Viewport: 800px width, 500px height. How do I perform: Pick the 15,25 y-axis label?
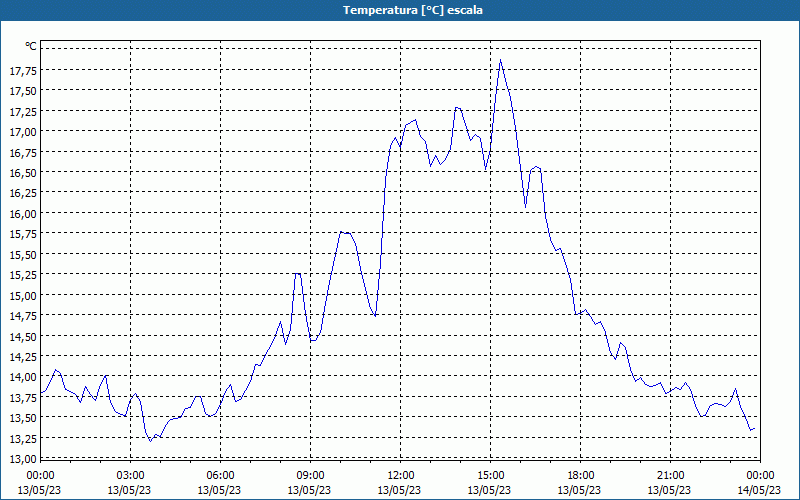23,275
